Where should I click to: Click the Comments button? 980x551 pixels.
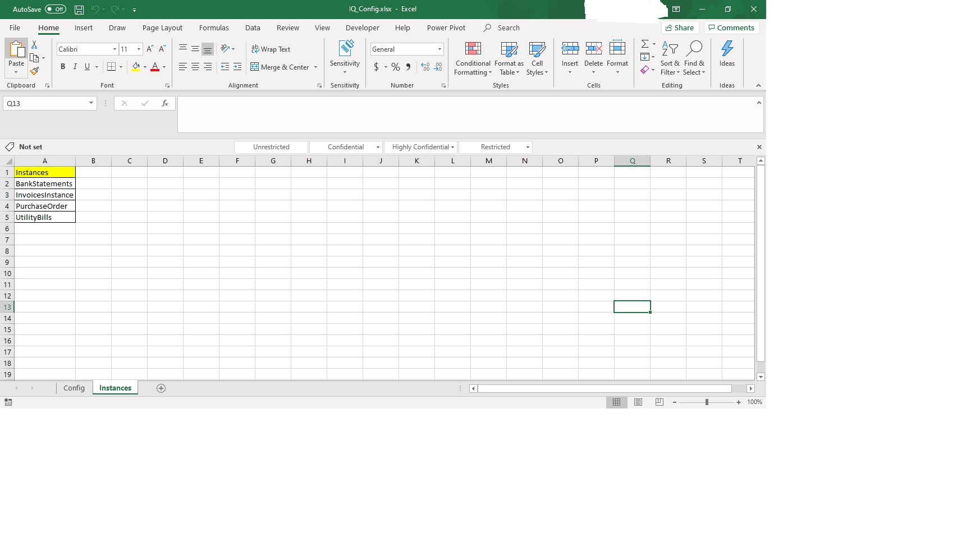coord(731,27)
